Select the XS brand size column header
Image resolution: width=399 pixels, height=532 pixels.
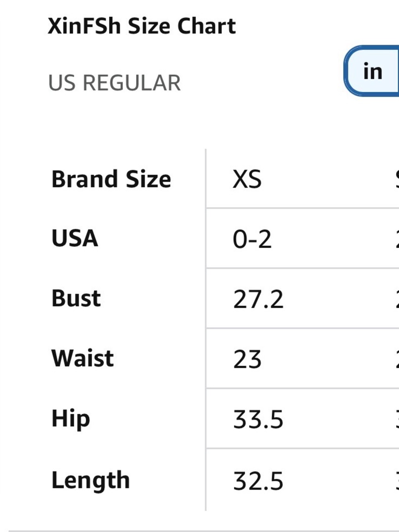tap(247, 179)
